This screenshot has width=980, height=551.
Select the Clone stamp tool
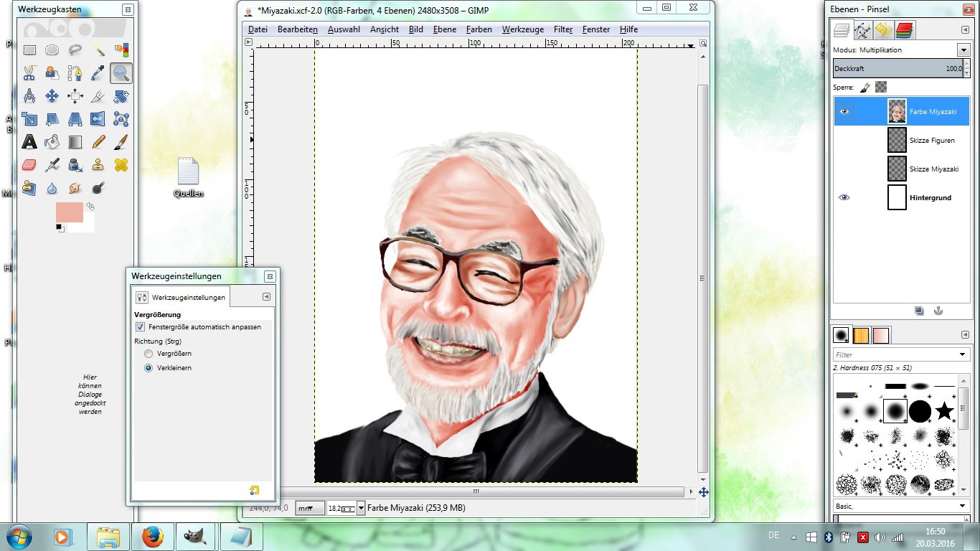click(98, 165)
